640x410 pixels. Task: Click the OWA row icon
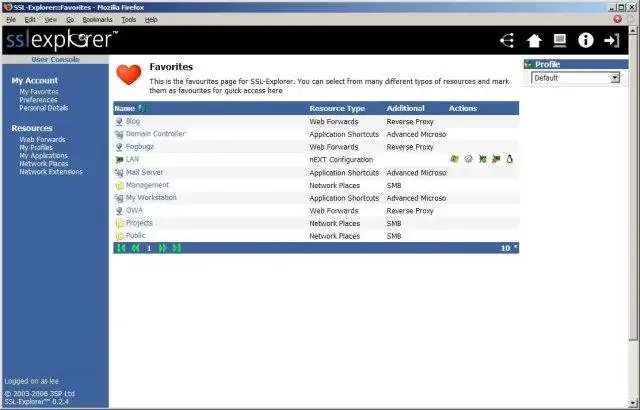point(119,211)
